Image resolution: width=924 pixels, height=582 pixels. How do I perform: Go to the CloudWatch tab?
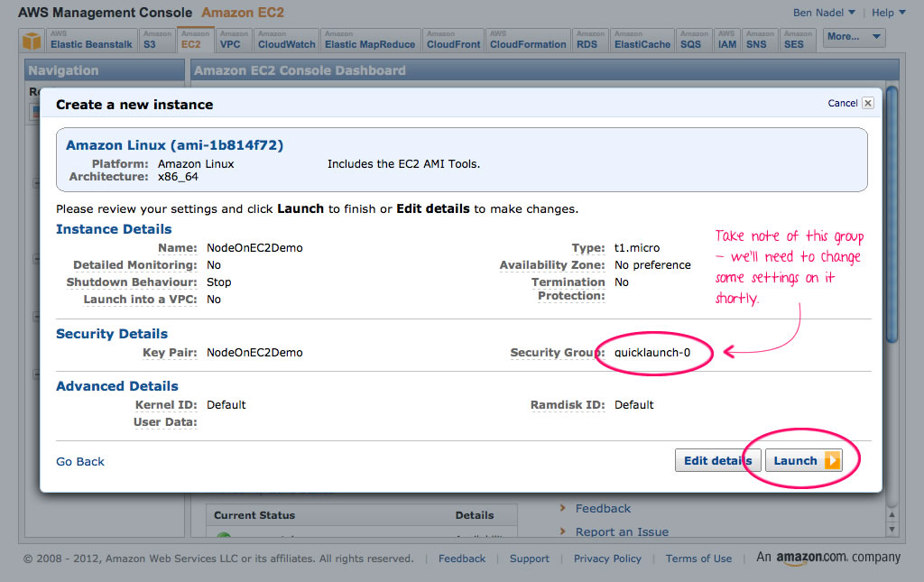(286, 41)
